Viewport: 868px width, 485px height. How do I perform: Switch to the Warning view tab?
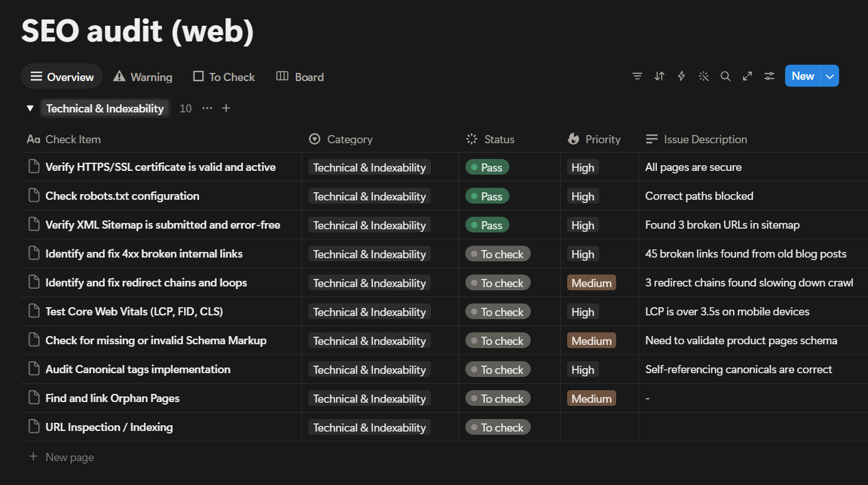[143, 77]
